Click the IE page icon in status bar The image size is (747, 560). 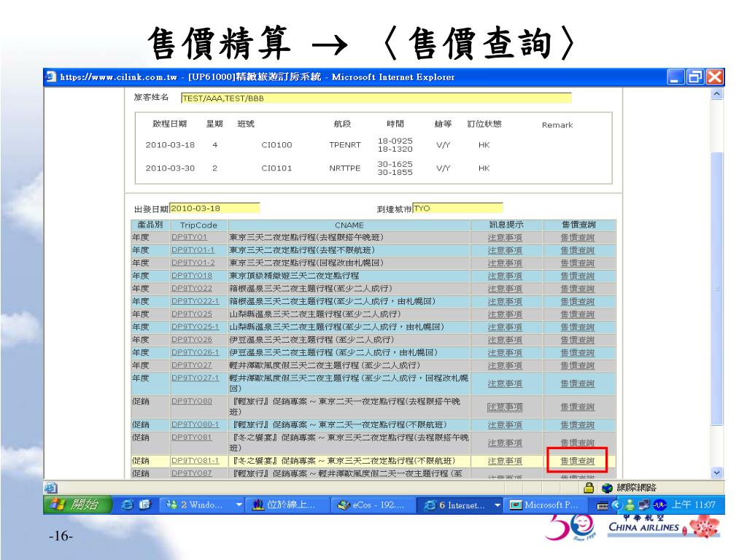[50, 488]
